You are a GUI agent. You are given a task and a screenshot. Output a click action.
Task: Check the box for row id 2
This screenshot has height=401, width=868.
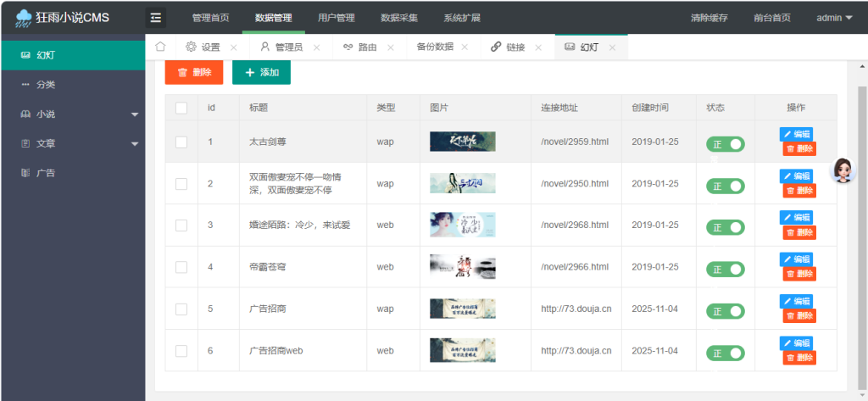pos(181,183)
